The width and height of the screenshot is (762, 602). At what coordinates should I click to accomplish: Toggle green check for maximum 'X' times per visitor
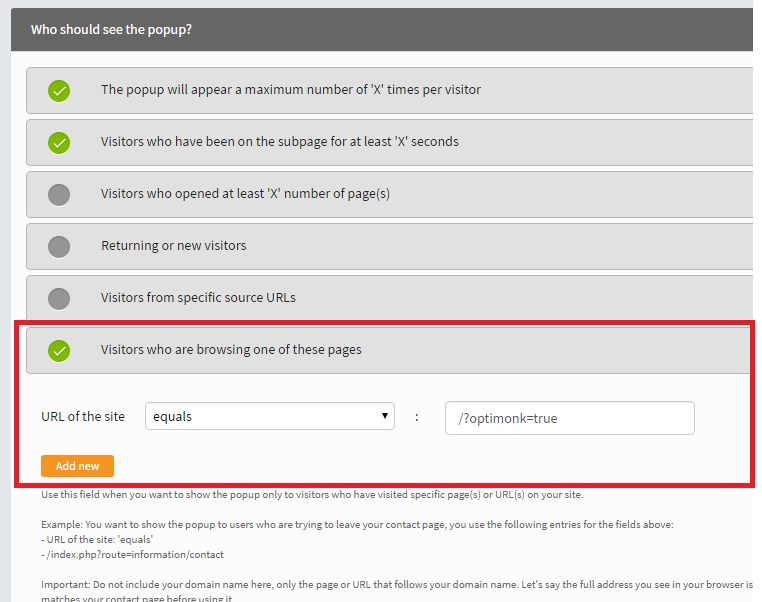pyautogui.click(x=59, y=91)
